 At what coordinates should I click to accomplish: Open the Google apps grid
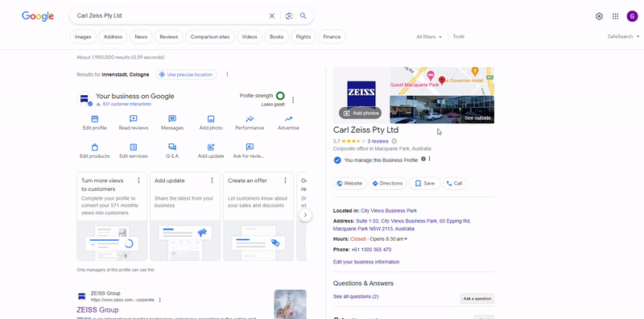tap(615, 16)
